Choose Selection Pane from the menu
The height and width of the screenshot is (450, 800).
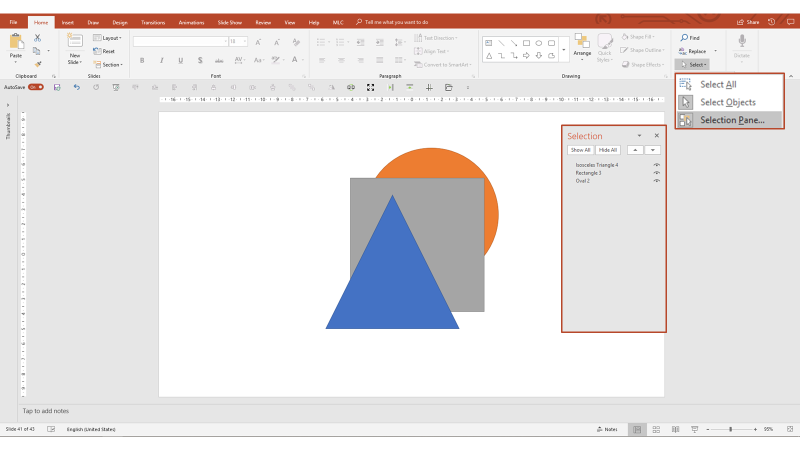click(x=730, y=120)
